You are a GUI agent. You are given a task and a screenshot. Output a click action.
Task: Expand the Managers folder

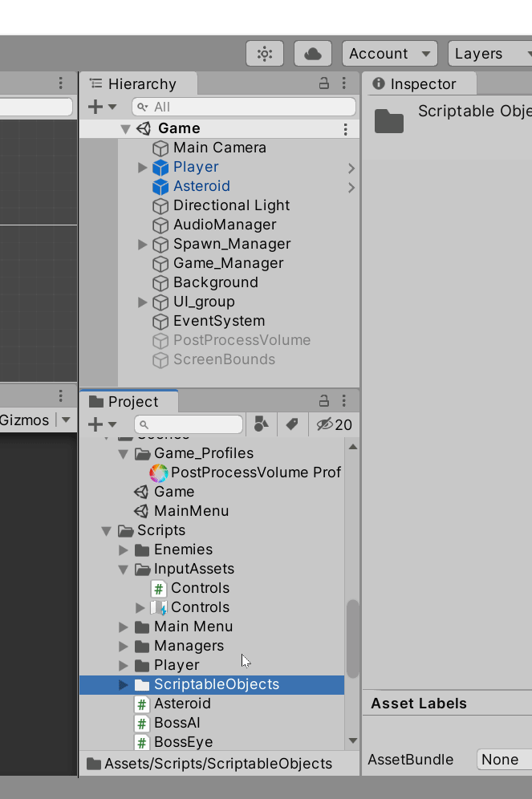123,646
